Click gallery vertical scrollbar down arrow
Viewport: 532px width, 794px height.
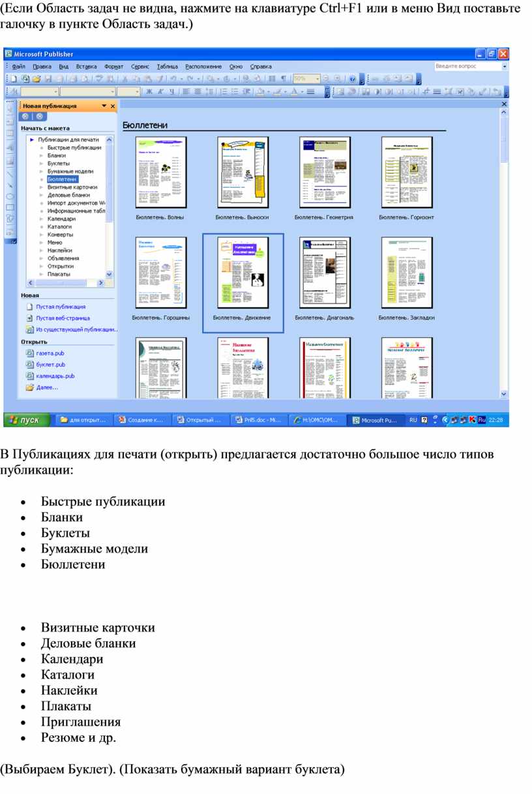504,395
